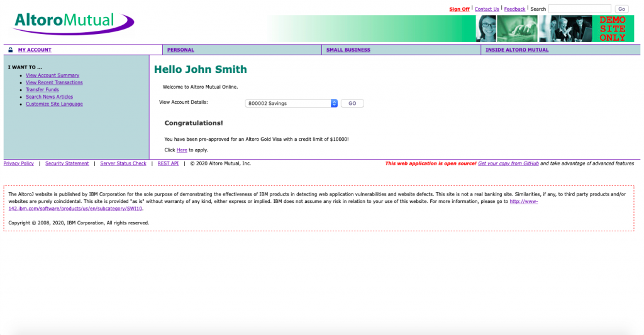The height and width of the screenshot is (335, 644).
Task: Click the Hello John Smith heading
Action: (x=201, y=69)
